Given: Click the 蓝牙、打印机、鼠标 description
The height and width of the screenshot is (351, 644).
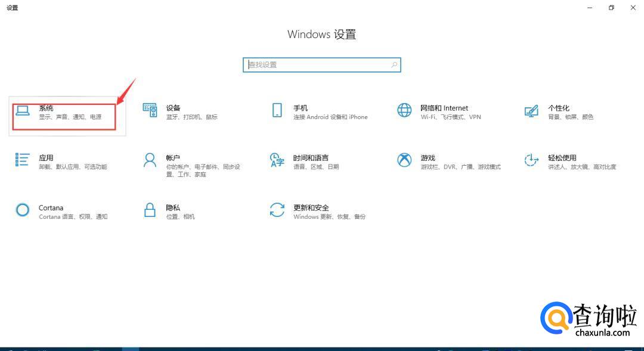Looking at the screenshot, I should point(192,117).
